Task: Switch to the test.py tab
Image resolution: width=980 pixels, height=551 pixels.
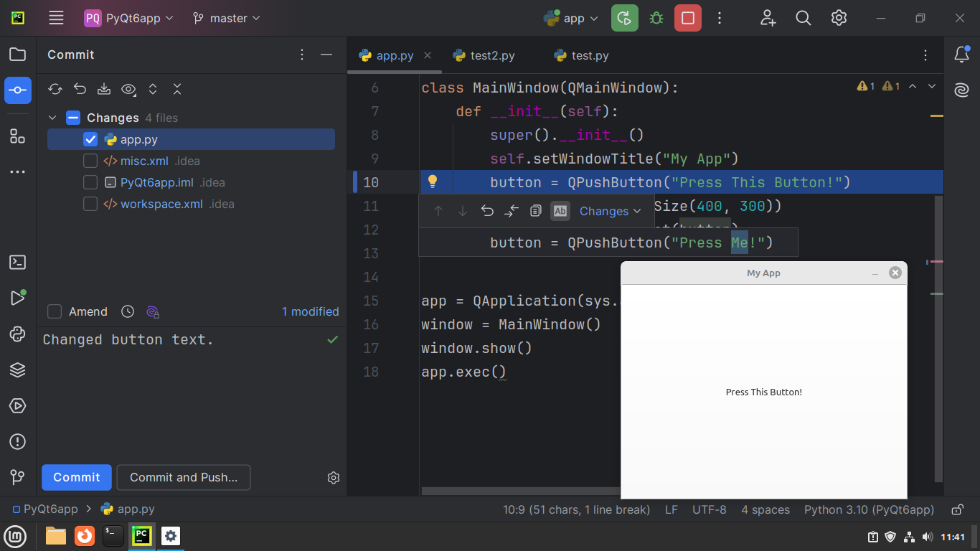Action: pyautogui.click(x=582, y=55)
